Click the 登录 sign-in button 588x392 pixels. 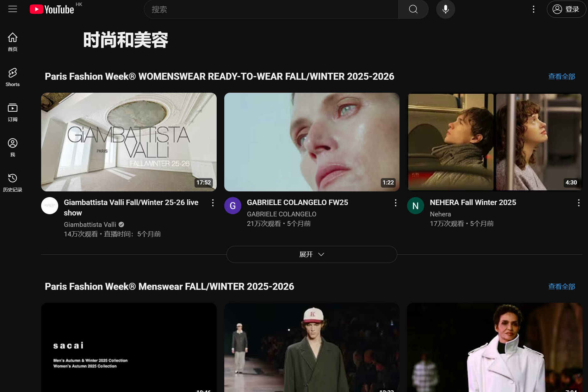(566, 9)
